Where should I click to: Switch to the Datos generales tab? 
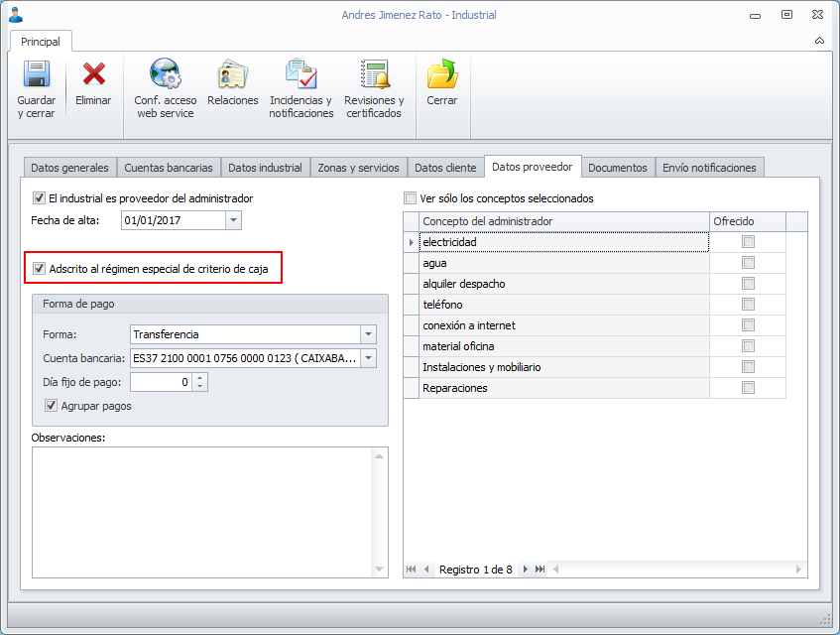tap(69, 168)
